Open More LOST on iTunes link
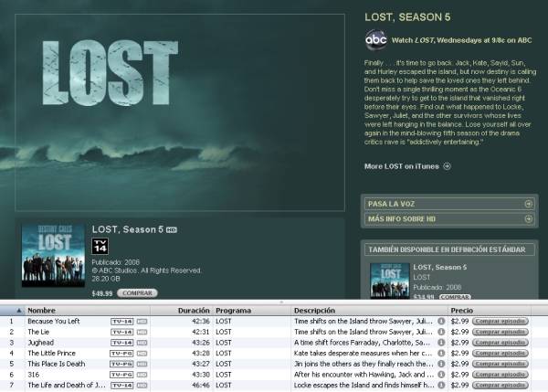The height and width of the screenshot is (392, 548). click(402, 166)
